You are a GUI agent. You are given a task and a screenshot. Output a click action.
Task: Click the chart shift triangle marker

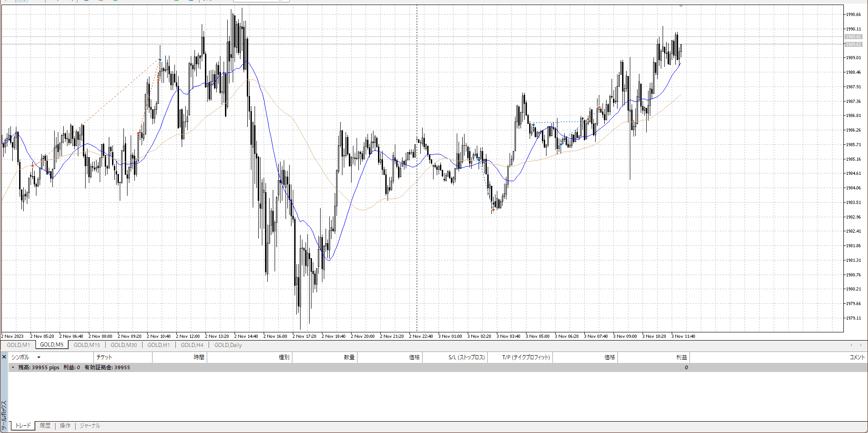pos(681,6)
